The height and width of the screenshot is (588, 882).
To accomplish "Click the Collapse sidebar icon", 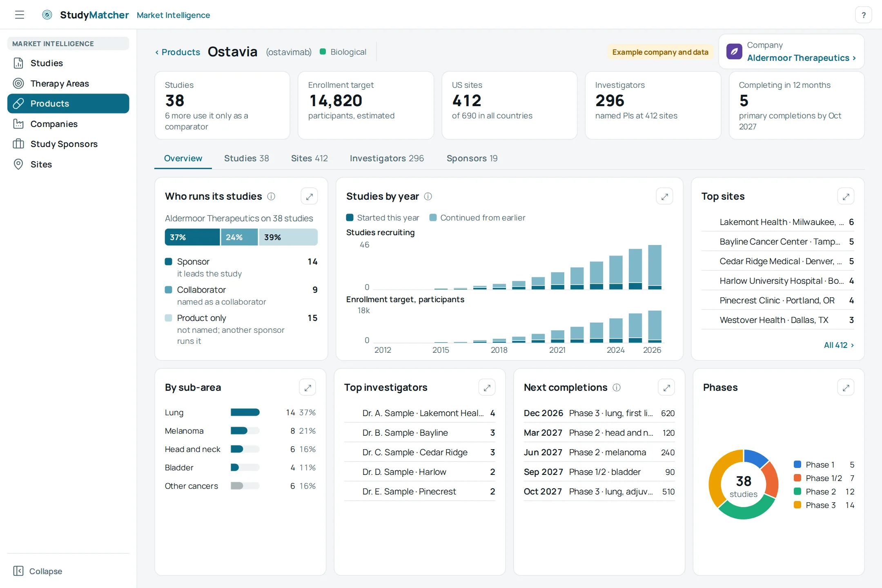I will click(18, 571).
